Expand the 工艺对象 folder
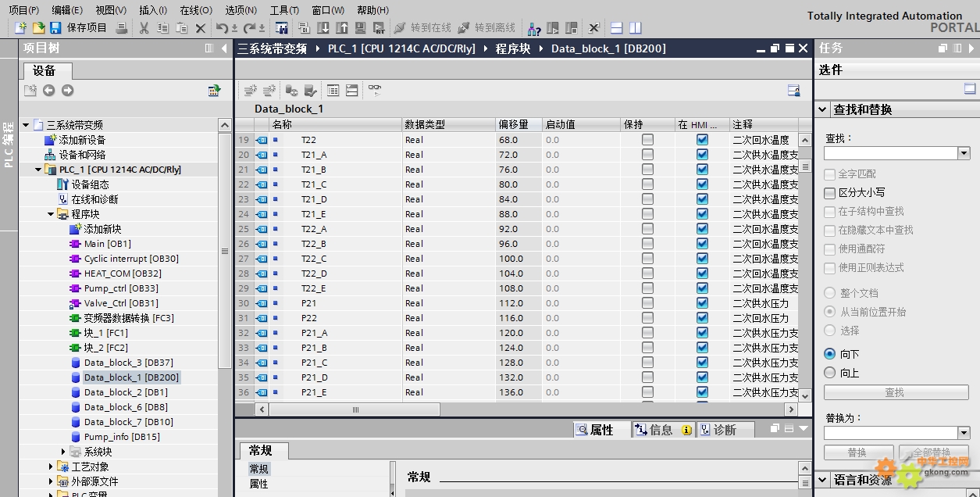Viewport: 980px width, 497px height. coord(51,467)
